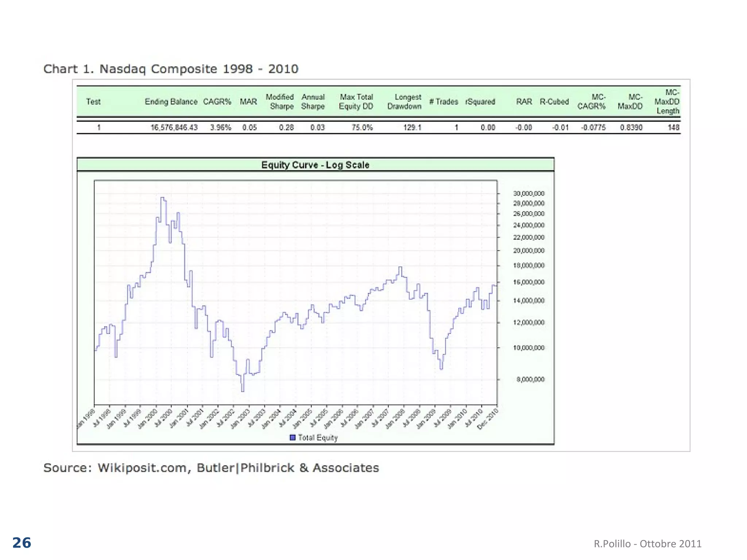Click the R.Polillo - Ottobre 2011 footer

coord(647,544)
